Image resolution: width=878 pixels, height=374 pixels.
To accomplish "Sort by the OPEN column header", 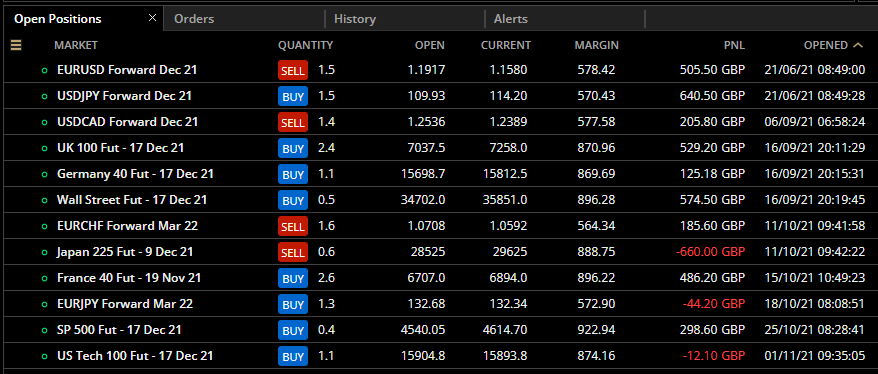I will (x=430, y=45).
